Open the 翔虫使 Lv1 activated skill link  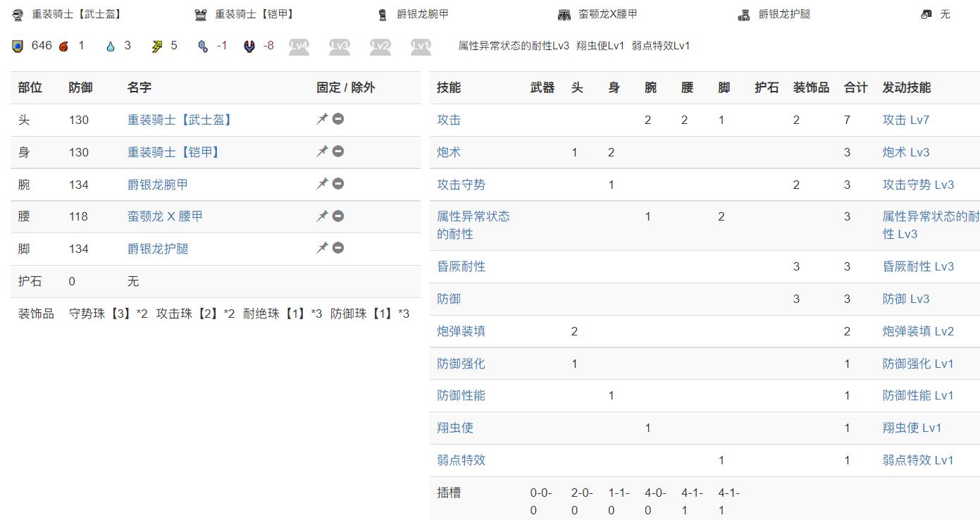[x=912, y=428]
